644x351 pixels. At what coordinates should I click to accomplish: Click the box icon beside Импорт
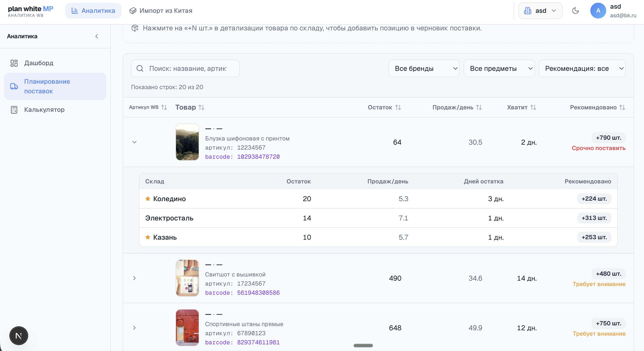tap(133, 11)
